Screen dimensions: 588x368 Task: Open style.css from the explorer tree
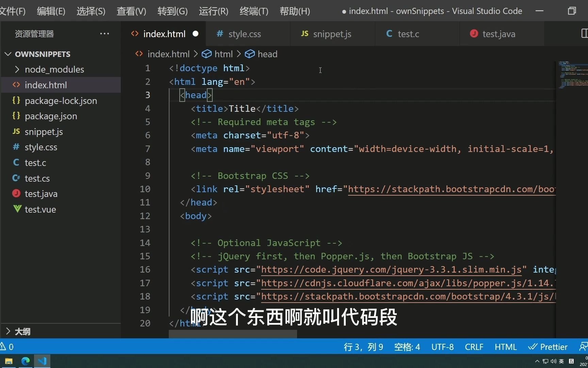click(61, 147)
